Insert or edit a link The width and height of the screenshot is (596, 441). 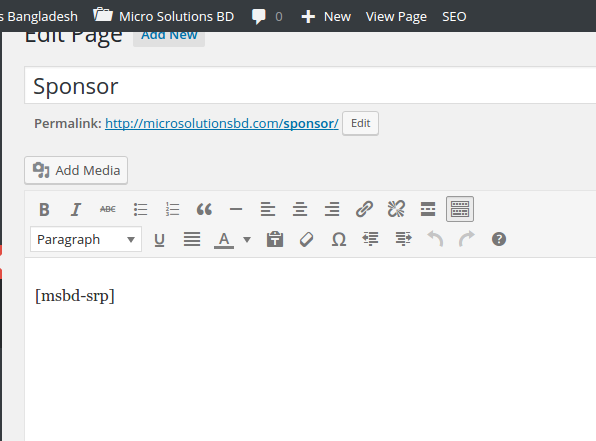point(364,209)
